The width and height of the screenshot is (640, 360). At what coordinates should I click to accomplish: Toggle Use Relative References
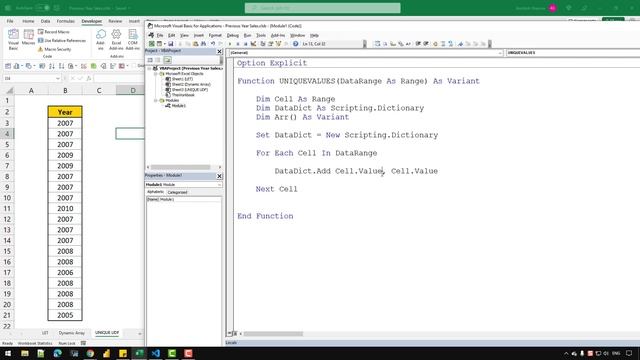pyautogui.click(x=62, y=40)
